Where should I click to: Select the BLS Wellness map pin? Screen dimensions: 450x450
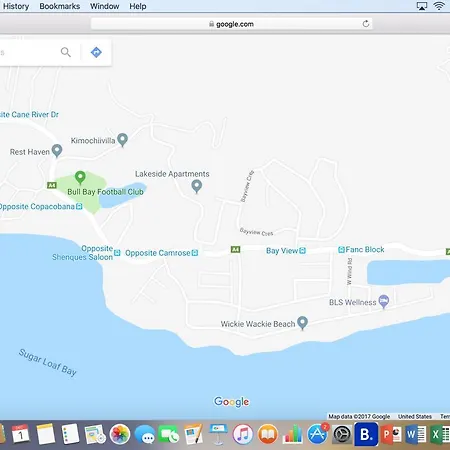(x=384, y=301)
